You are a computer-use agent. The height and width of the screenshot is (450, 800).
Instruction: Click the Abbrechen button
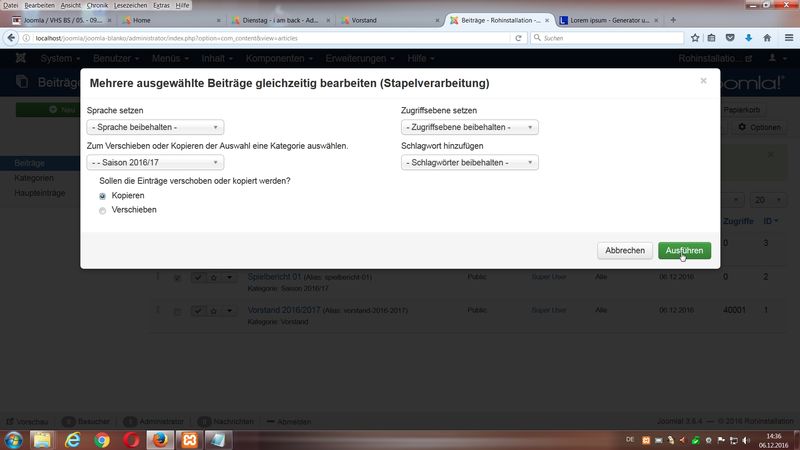point(625,251)
